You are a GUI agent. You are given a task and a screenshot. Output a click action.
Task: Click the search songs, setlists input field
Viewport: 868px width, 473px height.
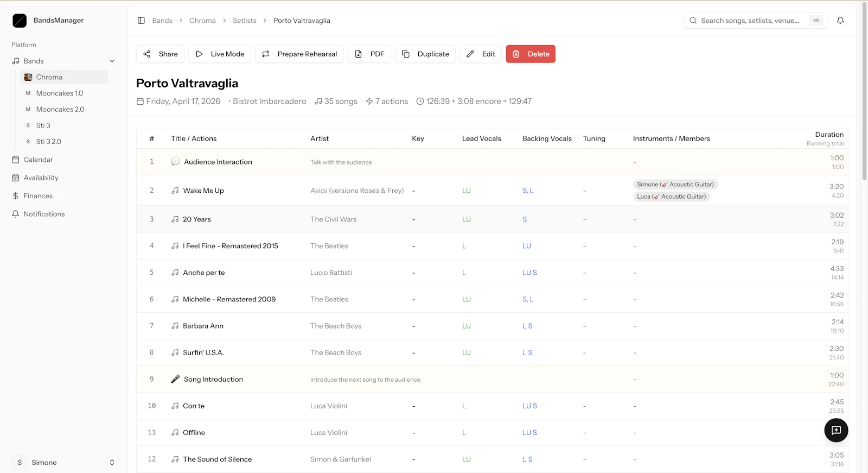pos(756,21)
